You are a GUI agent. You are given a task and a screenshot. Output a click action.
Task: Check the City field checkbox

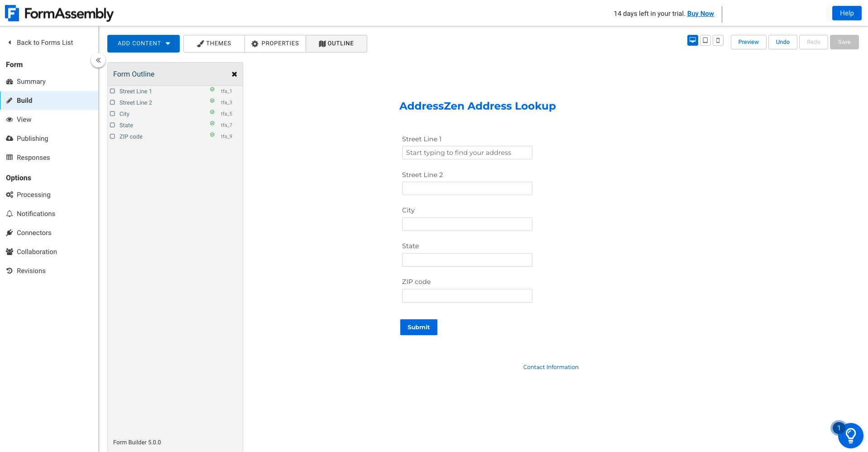[x=112, y=113]
